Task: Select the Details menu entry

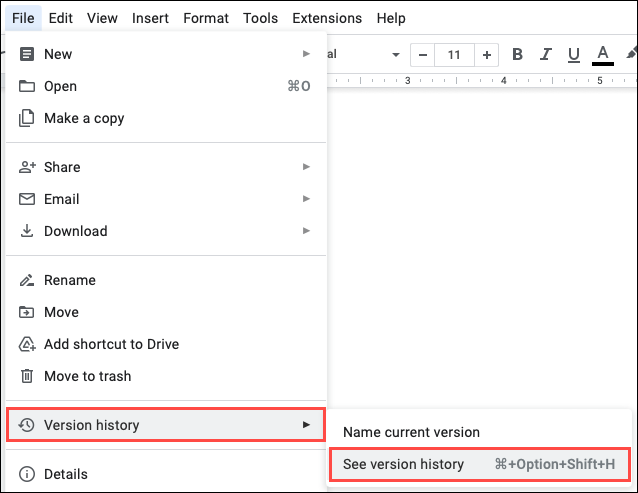Action: (166, 474)
